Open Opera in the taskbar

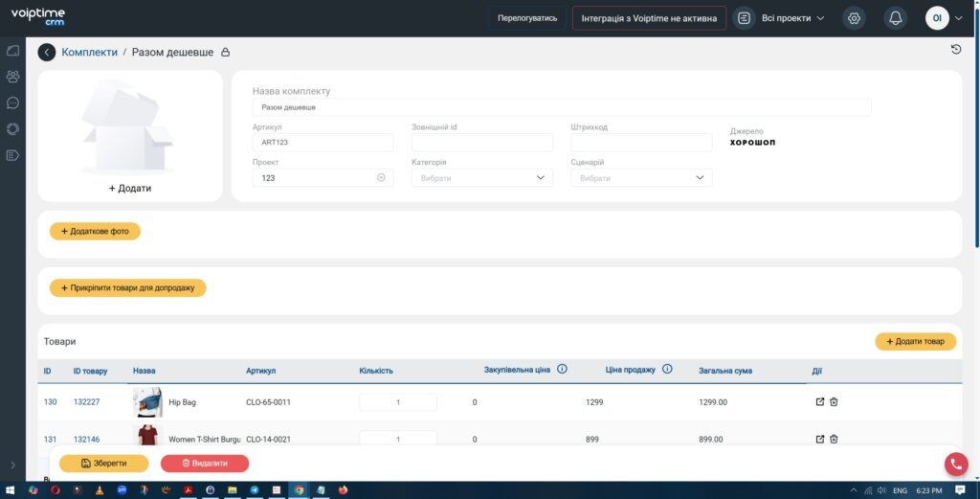(x=55, y=490)
